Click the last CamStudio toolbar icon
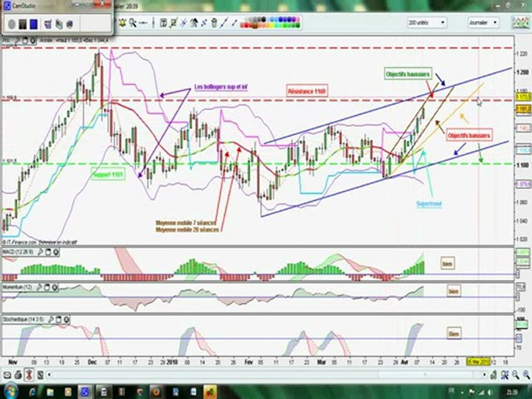This screenshot has height=399, width=532. (x=70, y=24)
